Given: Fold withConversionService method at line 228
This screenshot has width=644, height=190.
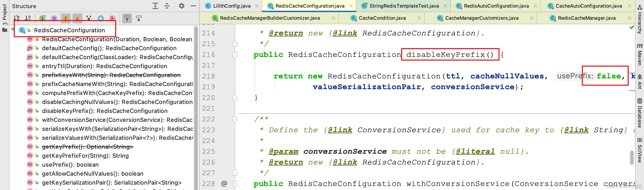Looking at the screenshot, I should tap(235, 184).
